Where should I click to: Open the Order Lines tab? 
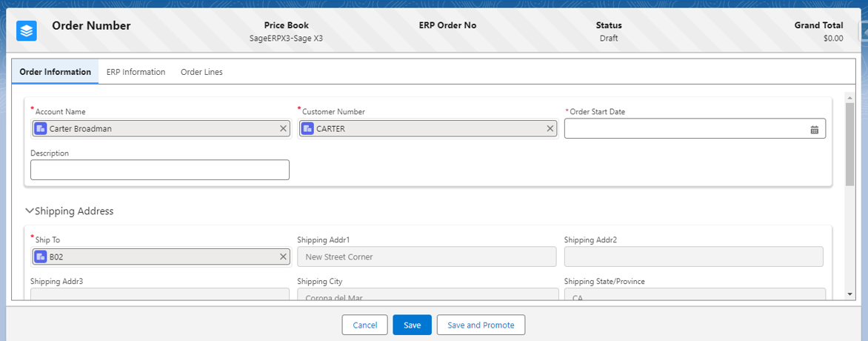(201, 72)
